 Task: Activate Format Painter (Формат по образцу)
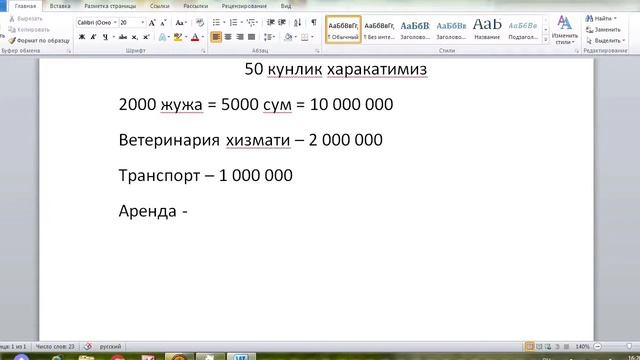(39, 40)
